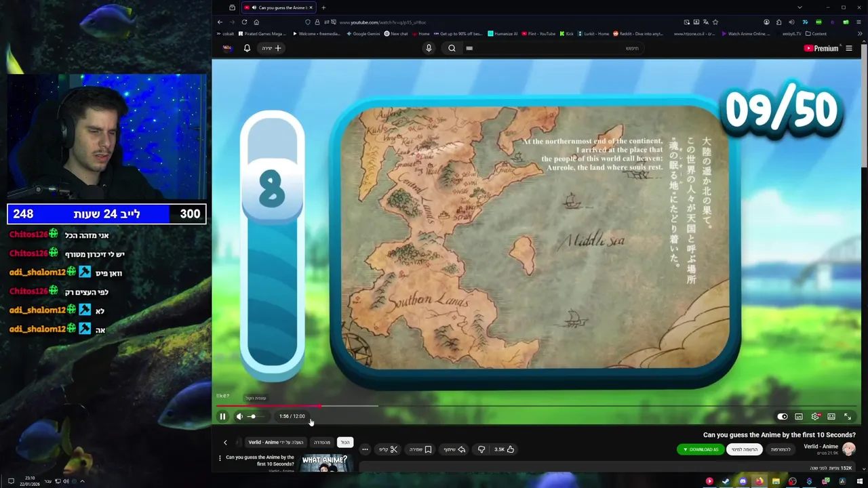The image size is (868, 488).
Task: Switch to theater mode
Action: [831, 417]
